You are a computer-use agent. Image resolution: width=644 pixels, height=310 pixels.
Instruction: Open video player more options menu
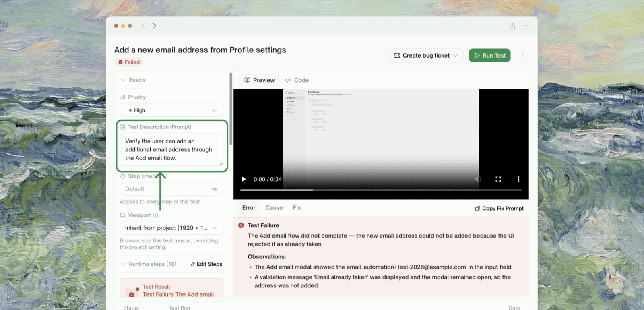(518, 179)
